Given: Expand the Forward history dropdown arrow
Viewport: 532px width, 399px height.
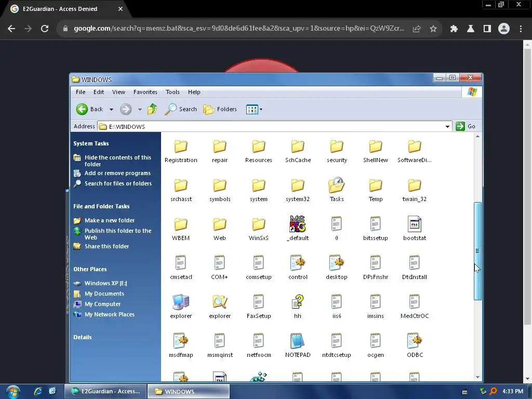Looking at the screenshot, I should 140,109.
